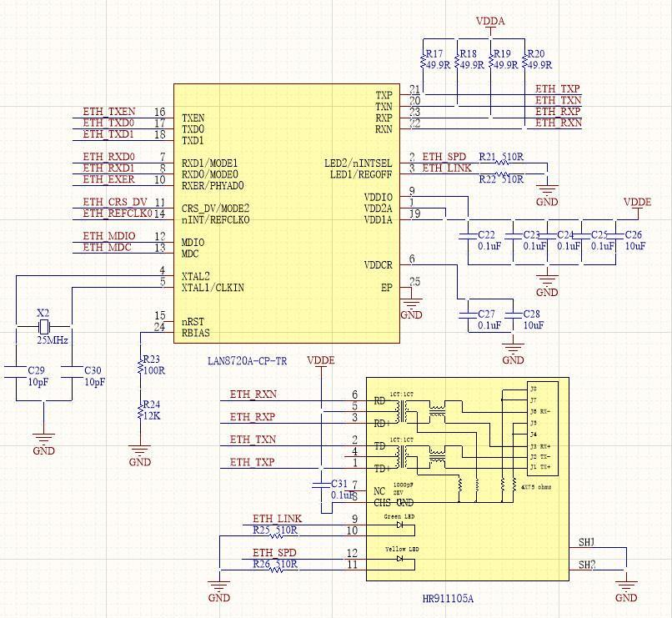
Task: Select capacitor C25 0.1uF symbol
Action: tap(581, 236)
